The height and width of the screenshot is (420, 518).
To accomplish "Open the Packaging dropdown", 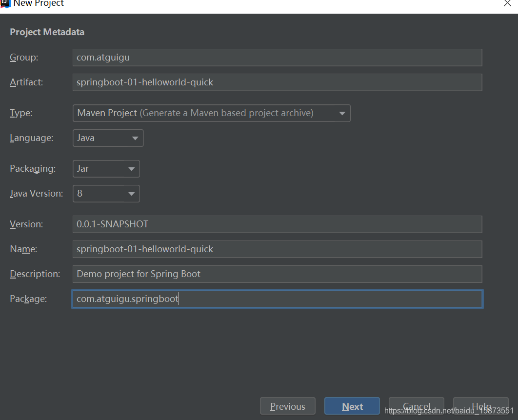I will click(x=132, y=169).
